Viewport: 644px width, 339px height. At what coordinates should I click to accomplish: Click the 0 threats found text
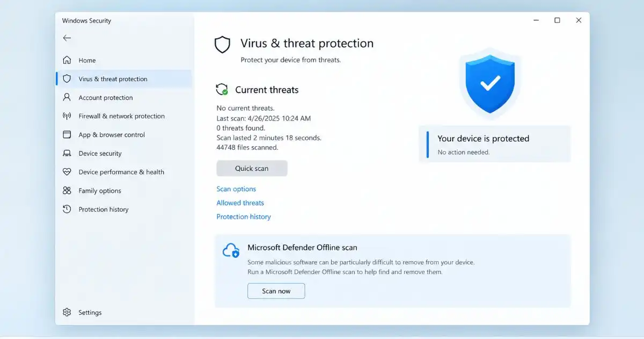click(x=240, y=128)
